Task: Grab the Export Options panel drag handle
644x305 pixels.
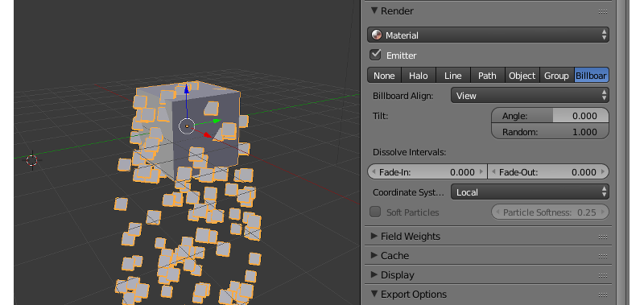Action: [602, 295]
